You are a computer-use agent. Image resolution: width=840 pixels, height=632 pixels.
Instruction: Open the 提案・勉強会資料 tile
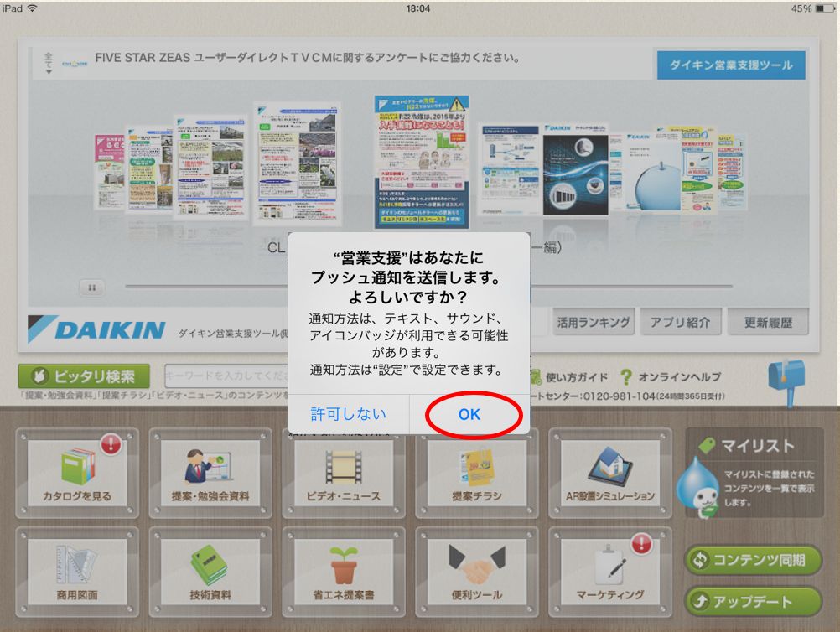pyautogui.click(x=210, y=473)
